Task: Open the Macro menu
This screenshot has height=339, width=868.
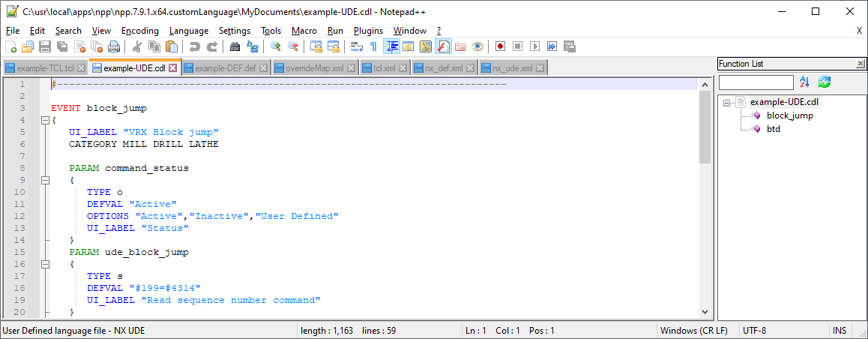Action: coord(304,31)
